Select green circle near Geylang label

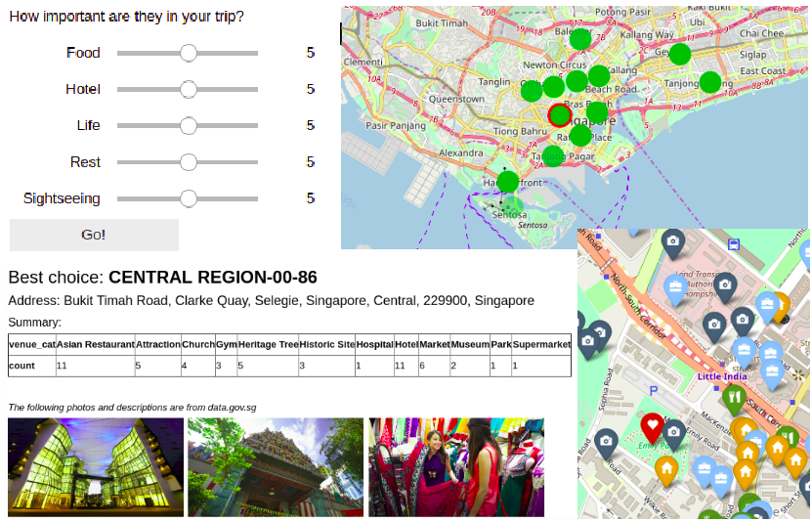(x=680, y=55)
